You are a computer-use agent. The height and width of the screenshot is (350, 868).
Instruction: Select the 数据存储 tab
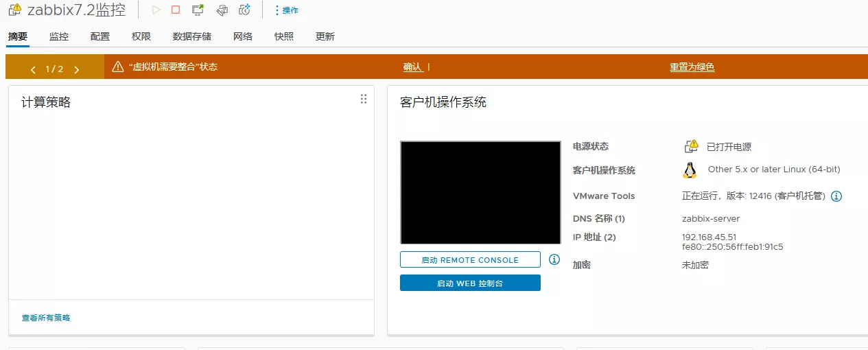coord(192,36)
